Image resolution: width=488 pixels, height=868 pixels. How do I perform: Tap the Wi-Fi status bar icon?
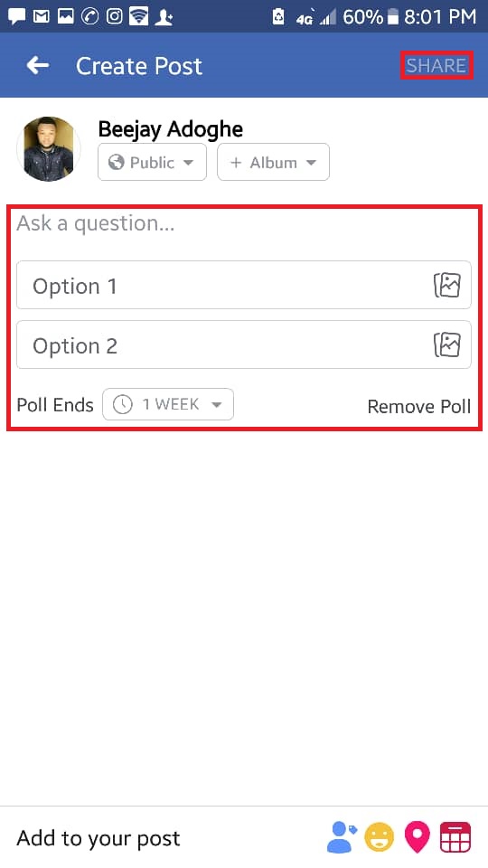pyautogui.click(x=138, y=16)
